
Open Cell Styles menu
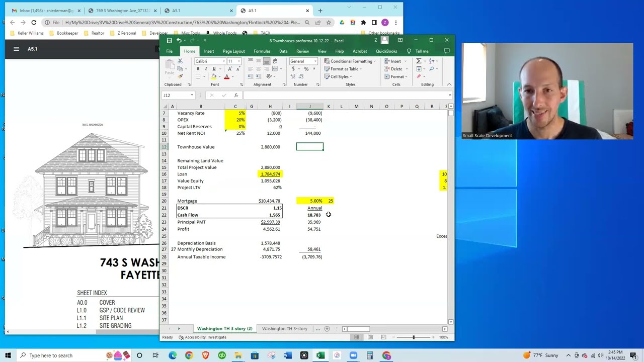click(x=338, y=76)
